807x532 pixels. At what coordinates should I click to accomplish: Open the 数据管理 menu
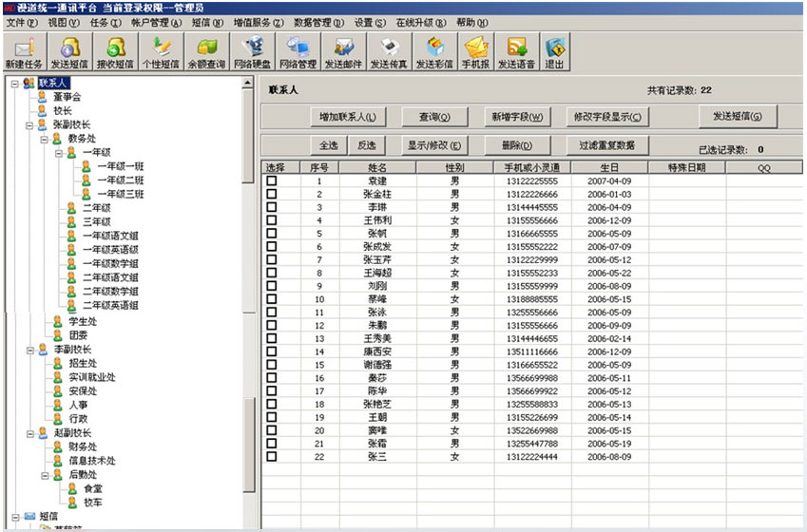pyautogui.click(x=318, y=22)
